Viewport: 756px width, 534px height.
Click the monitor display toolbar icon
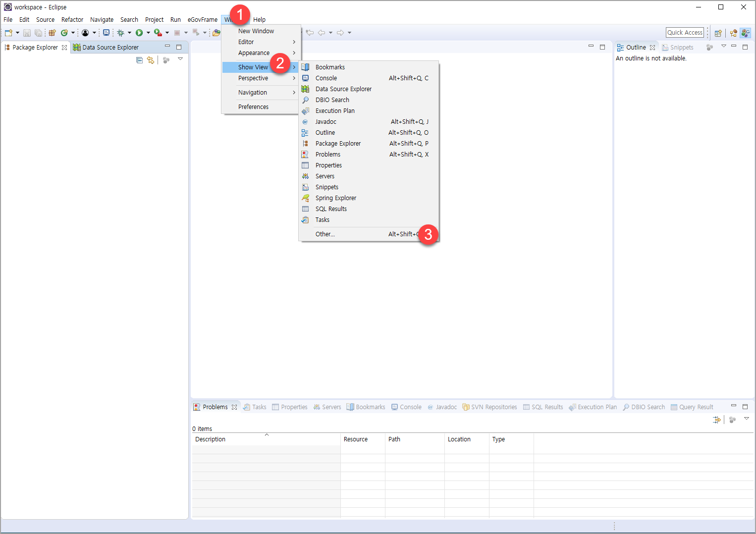106,33
